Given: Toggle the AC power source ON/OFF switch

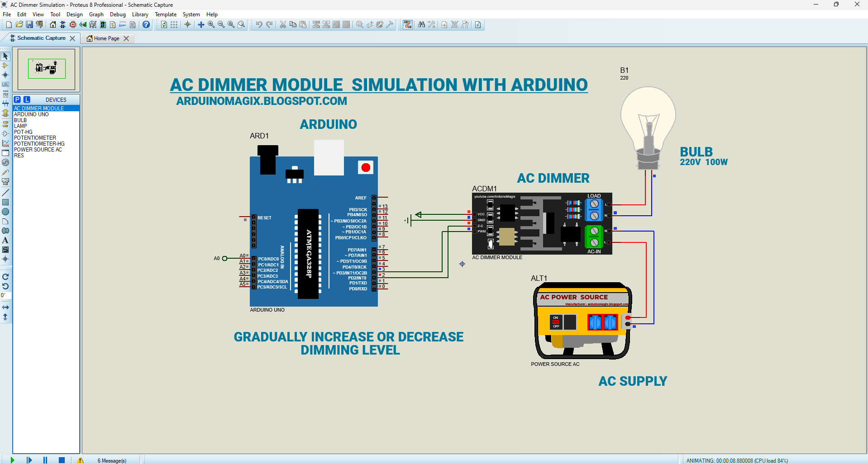Looking at the screenshot, I should 556,322.
